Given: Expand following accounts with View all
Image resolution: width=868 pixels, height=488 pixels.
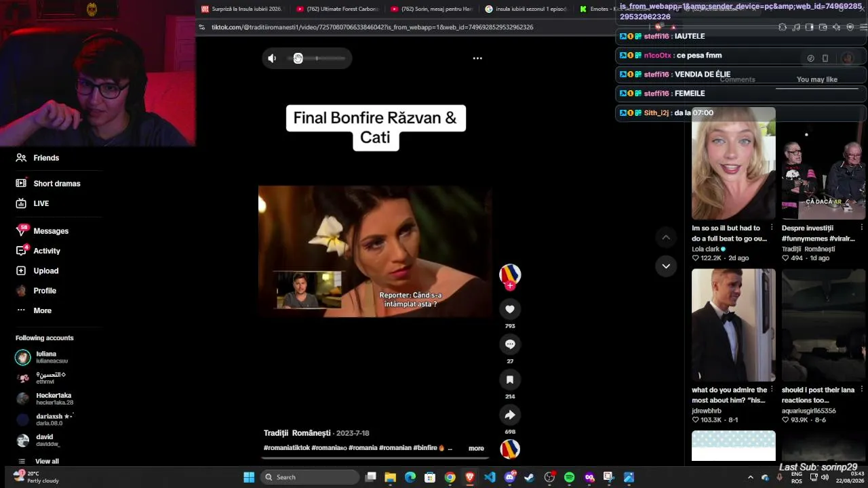Looking at the screenshot, I should pyautogui.click(x=47, y=462).
